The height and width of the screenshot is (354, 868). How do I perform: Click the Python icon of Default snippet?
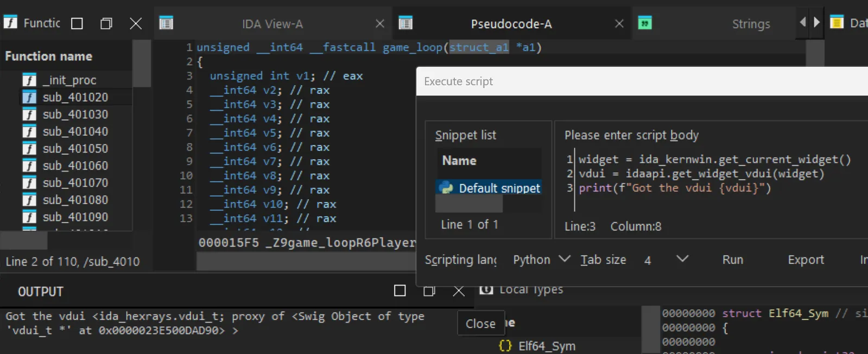pyautogui.click(x=447, y=188)
